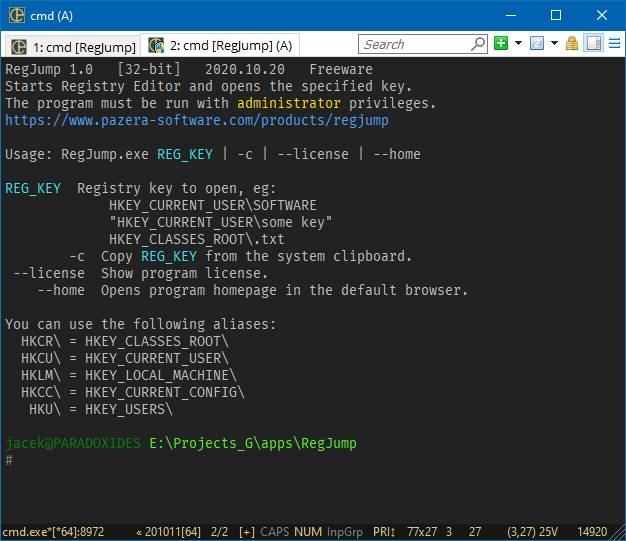Open the pazera-software.com RegJump link

click(196, 120)
